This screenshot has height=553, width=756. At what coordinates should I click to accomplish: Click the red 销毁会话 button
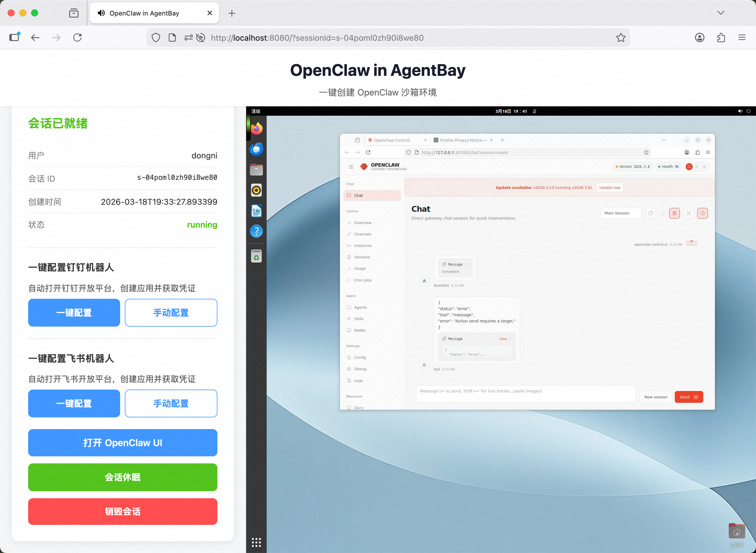tap(122, 511)
